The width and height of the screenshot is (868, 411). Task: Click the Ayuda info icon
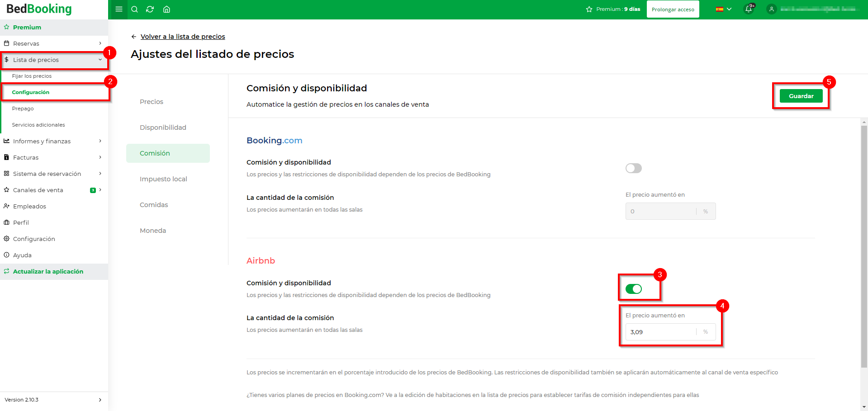pyautogui.click(x=6, y=255)
